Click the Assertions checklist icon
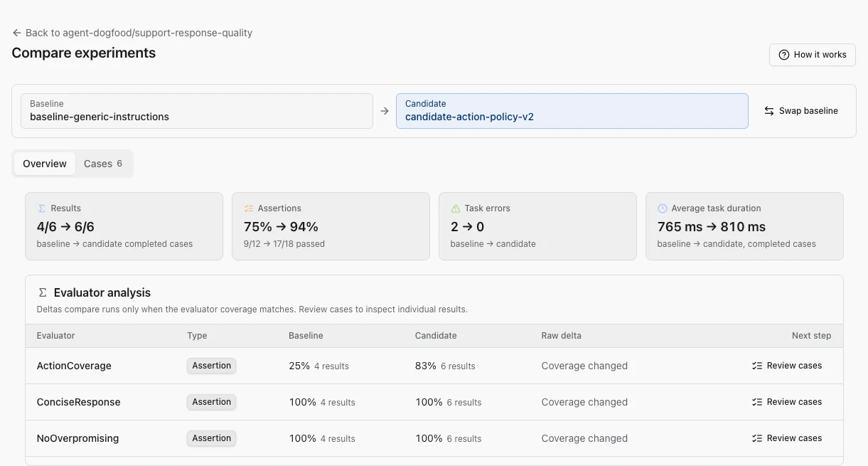The height and width of the screenshot is (466, 868). click(249, 208)
